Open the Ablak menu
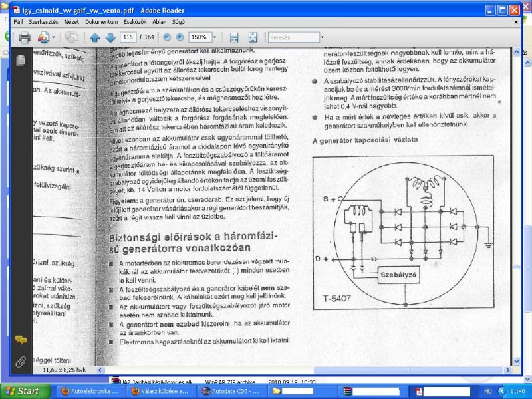Image resolution: width=532 pixels, height=399 pixels. click(x=159, y=22)
